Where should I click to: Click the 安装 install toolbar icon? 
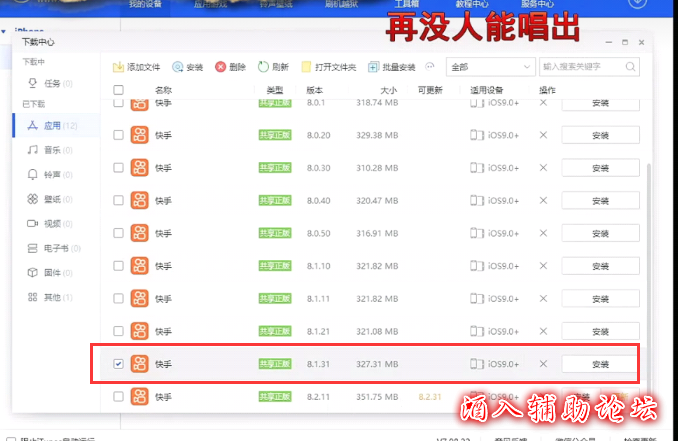coord(177,67)
